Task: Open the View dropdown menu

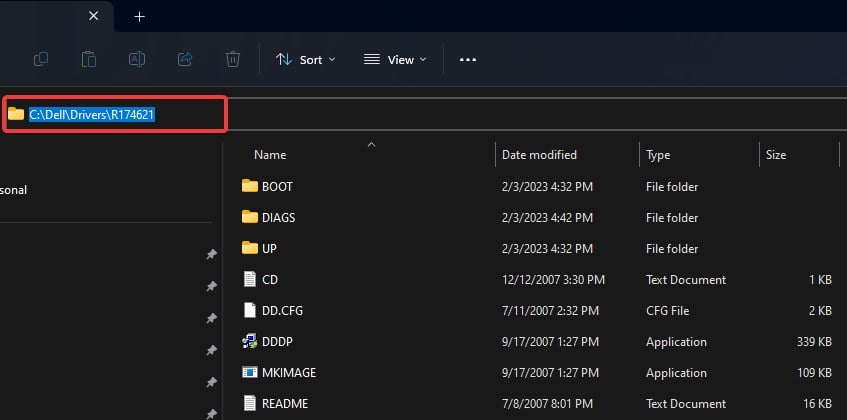Action: [x=395, y=59]
